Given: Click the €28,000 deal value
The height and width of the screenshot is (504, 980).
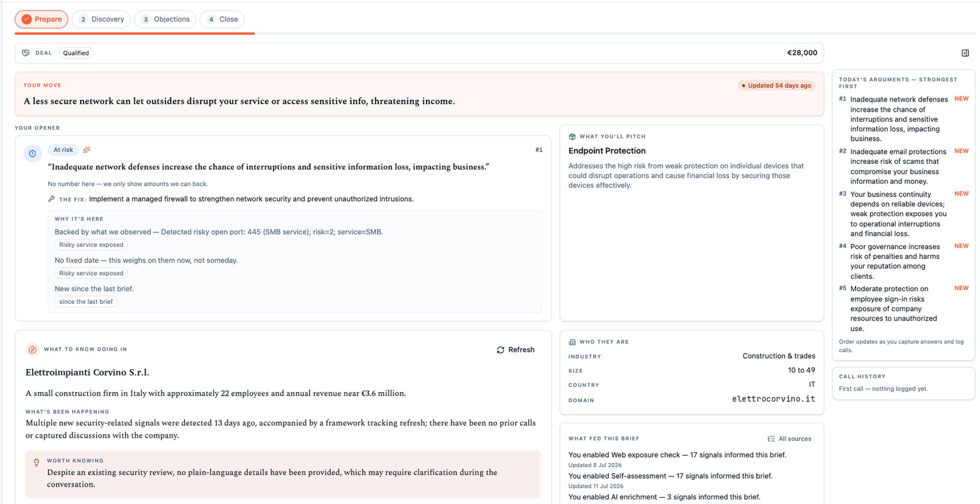Looking at the screenshot, I should click(802, 53).
